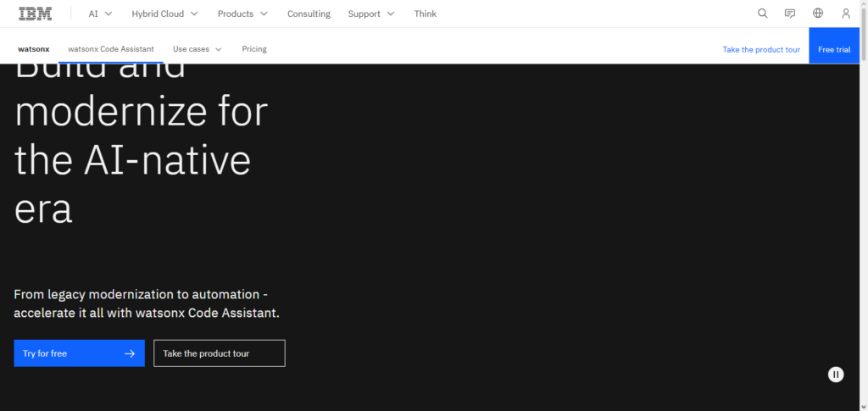Pause the hero animation

pos(836,375)
